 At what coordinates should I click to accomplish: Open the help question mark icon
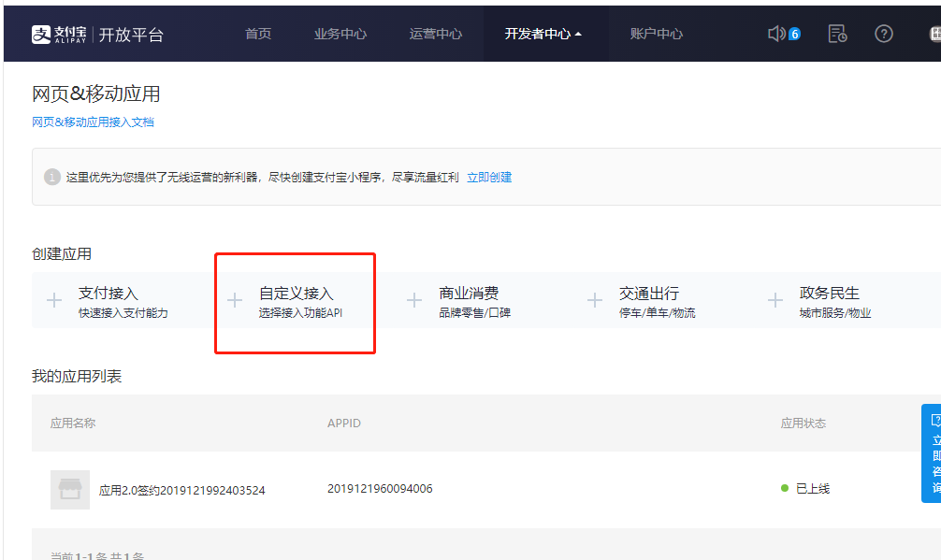coord(884,34)
